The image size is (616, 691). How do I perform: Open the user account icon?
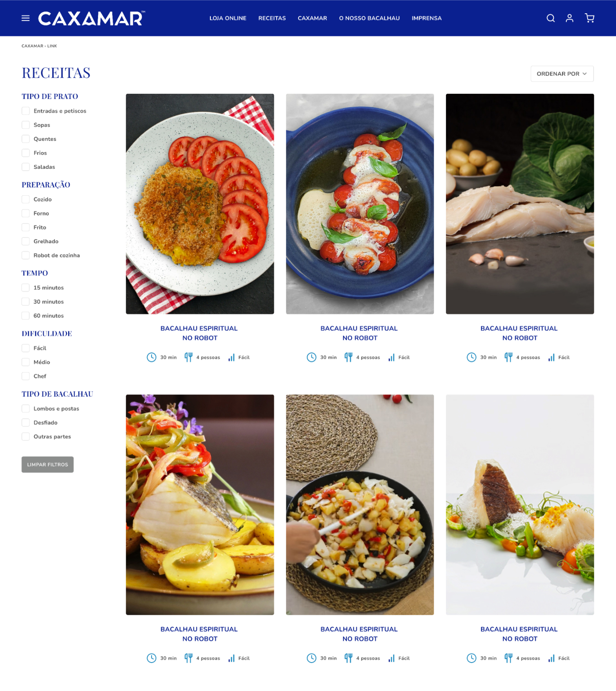click(x=570, y=18)
